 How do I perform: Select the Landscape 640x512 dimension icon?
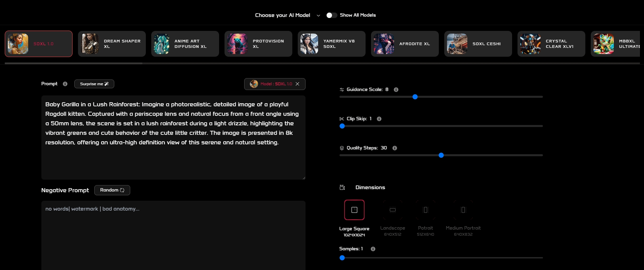pos(392,210)
